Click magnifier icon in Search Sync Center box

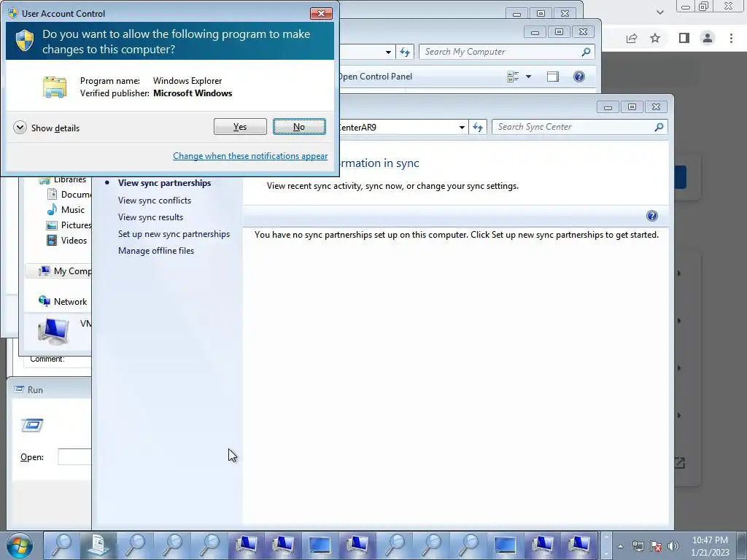(x=659, y=127)
